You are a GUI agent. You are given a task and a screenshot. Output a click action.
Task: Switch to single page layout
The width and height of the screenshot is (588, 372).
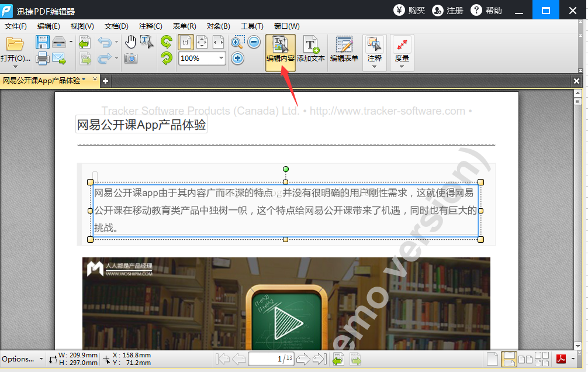pos(492,359)
